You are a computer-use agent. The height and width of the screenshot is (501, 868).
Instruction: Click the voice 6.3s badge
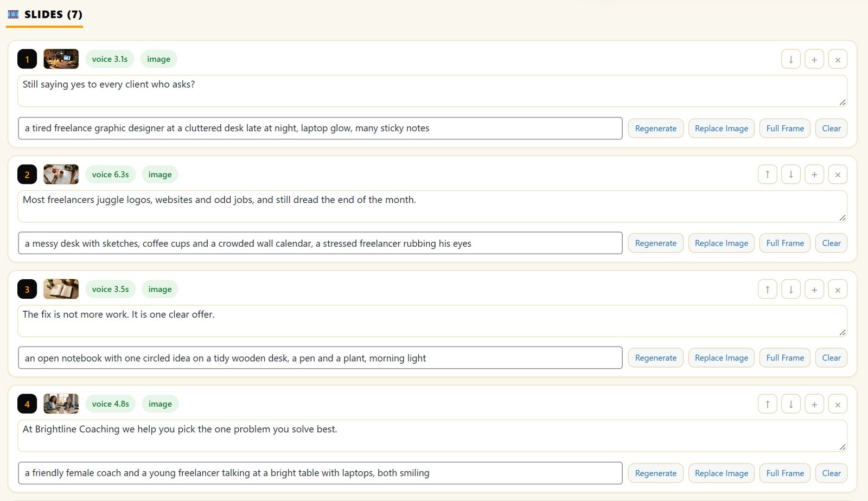tap(110, 174)
